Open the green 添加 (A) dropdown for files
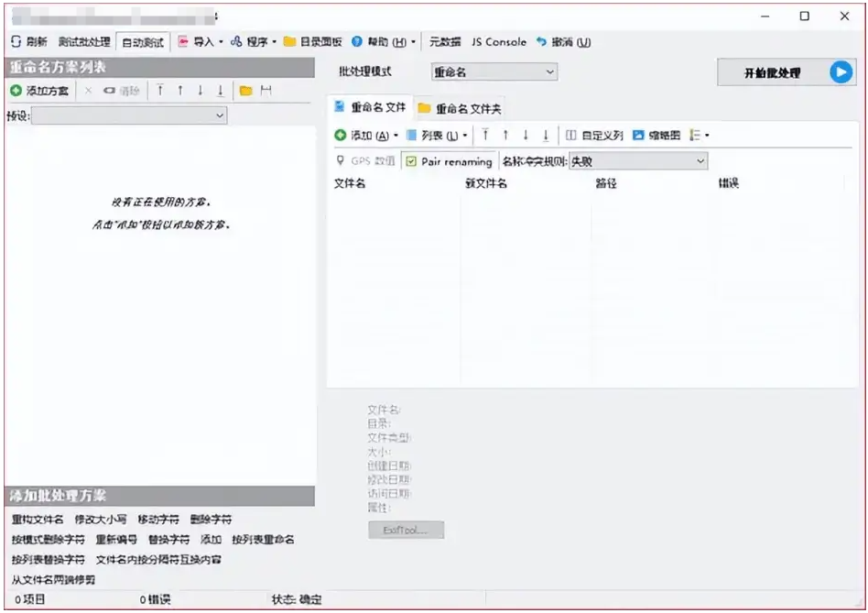The width and height of the screenshot is (868, 613). click(x=366, y=135)
